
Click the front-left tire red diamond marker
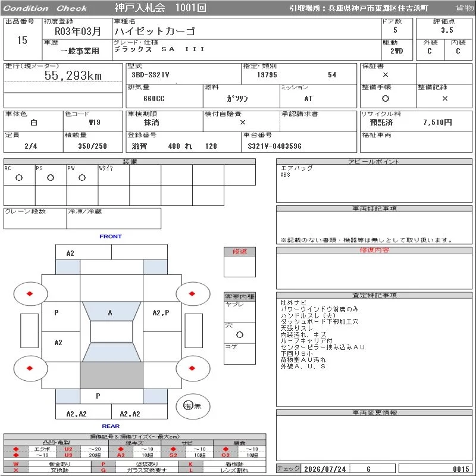[29, 293]
